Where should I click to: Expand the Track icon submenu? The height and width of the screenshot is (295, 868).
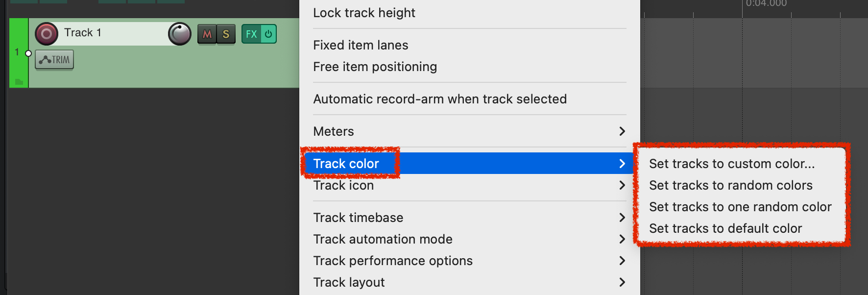coord(469,185)
